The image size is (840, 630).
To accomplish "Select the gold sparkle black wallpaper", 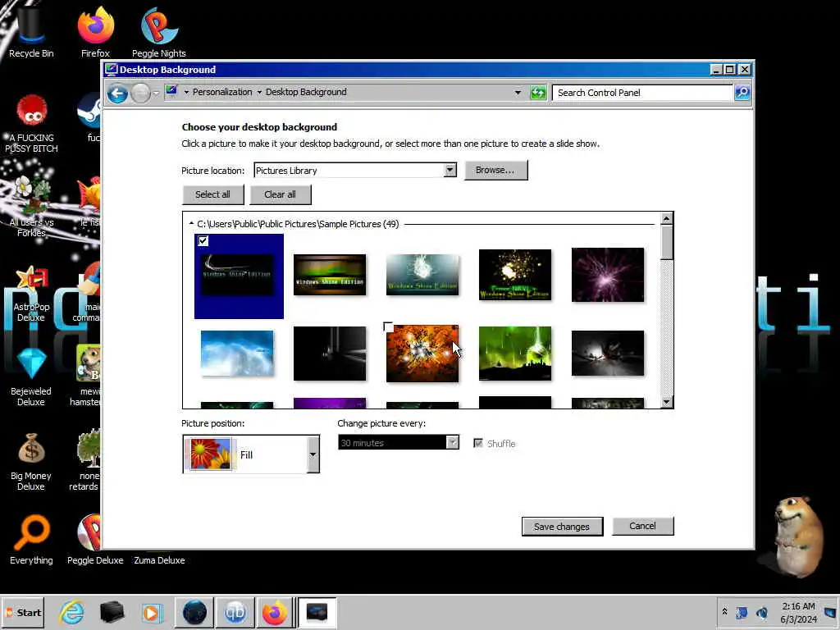I will tap(515, 275).
